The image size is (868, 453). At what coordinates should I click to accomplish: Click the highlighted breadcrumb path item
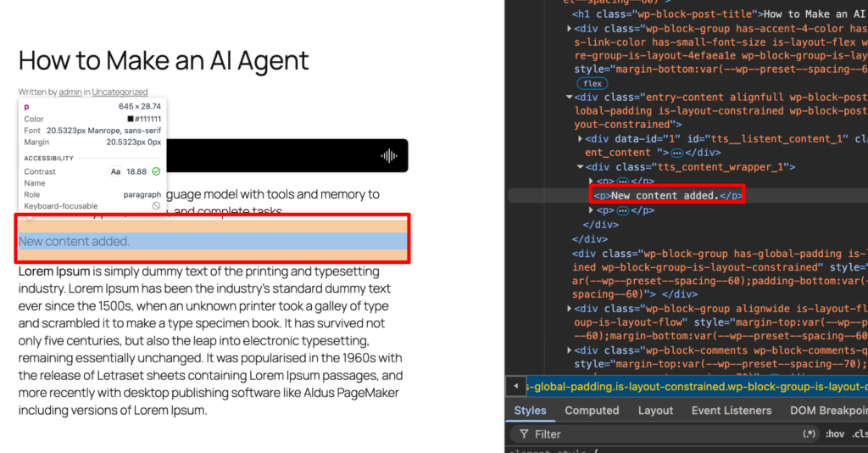697,387
